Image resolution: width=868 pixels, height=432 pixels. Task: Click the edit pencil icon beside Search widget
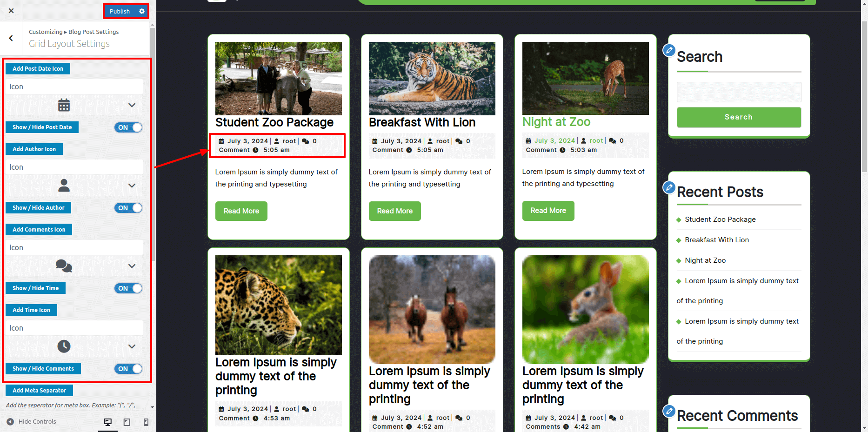(x=669, y=50)
